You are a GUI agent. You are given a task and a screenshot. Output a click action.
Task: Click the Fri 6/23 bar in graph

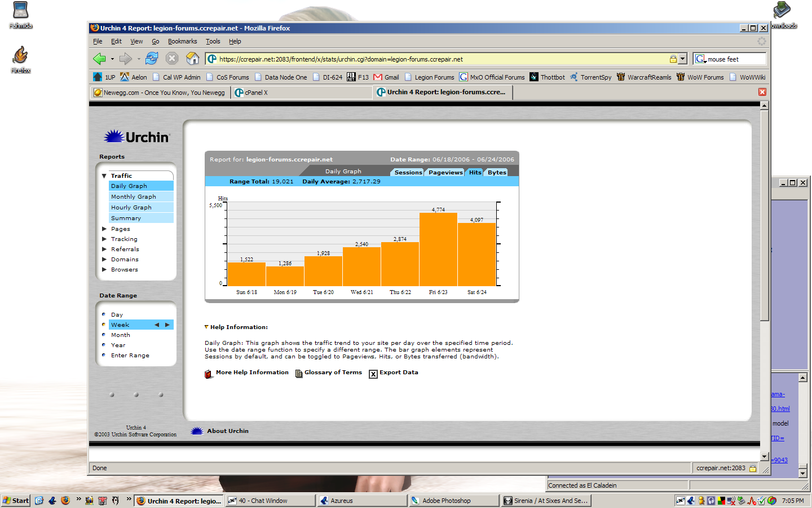438,249
